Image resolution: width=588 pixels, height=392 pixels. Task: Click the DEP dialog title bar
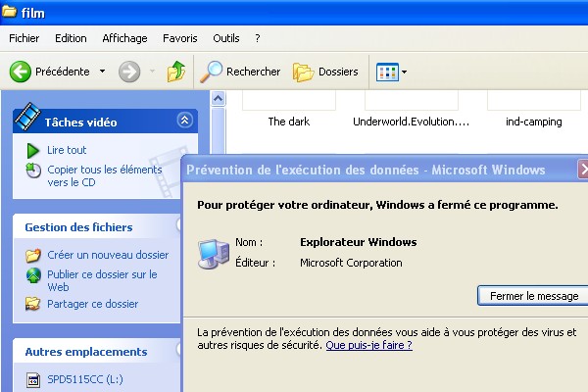[x=378, y=170]
